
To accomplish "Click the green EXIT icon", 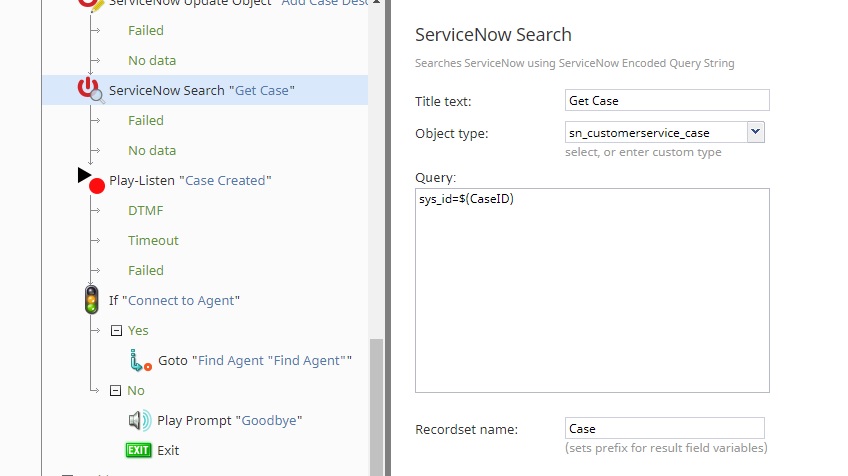I will pyautogui.click(x=138, y=450).
